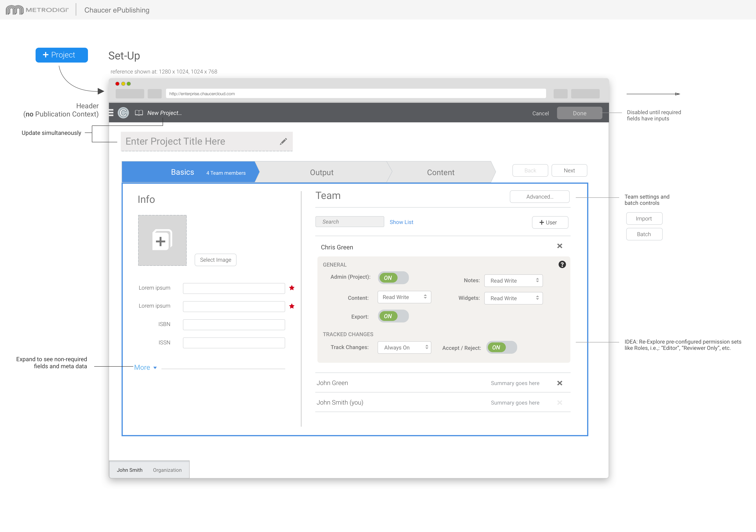Click the Show List link

[401, 222]
